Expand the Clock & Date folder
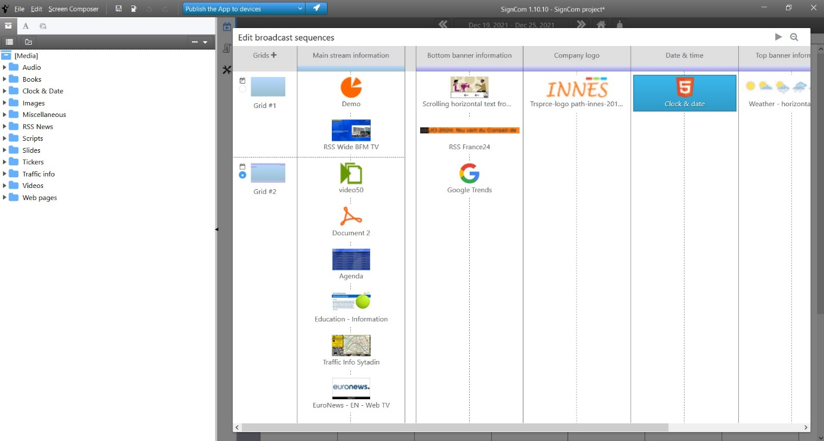Screen dimensions: 824x441 (x=5, y=91)
